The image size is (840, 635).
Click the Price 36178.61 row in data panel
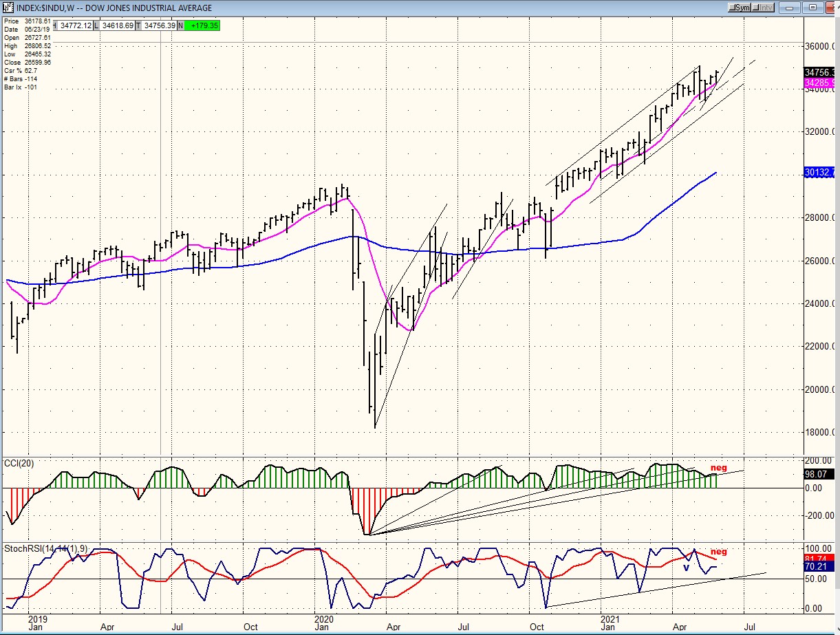[x=27, y=21]
